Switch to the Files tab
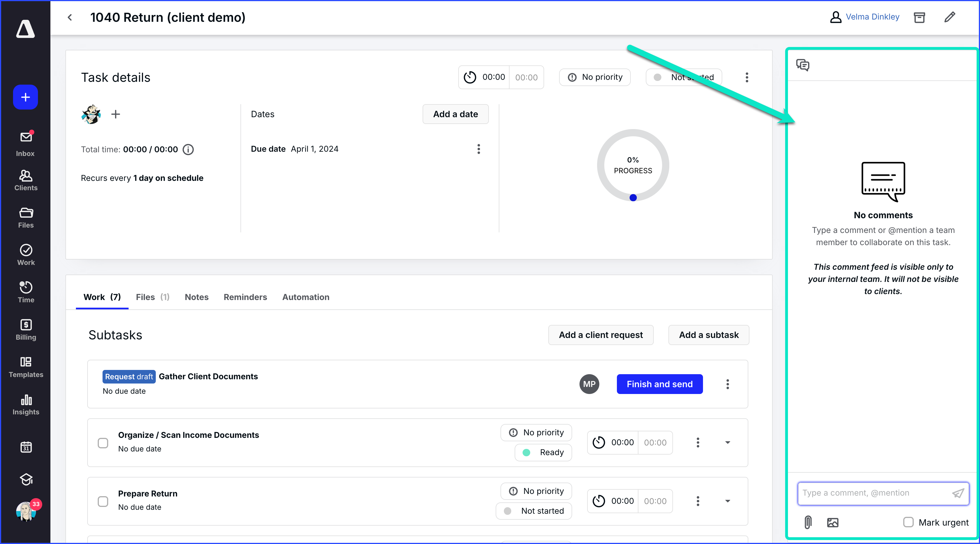980x544 pixels. click(152, 297)
